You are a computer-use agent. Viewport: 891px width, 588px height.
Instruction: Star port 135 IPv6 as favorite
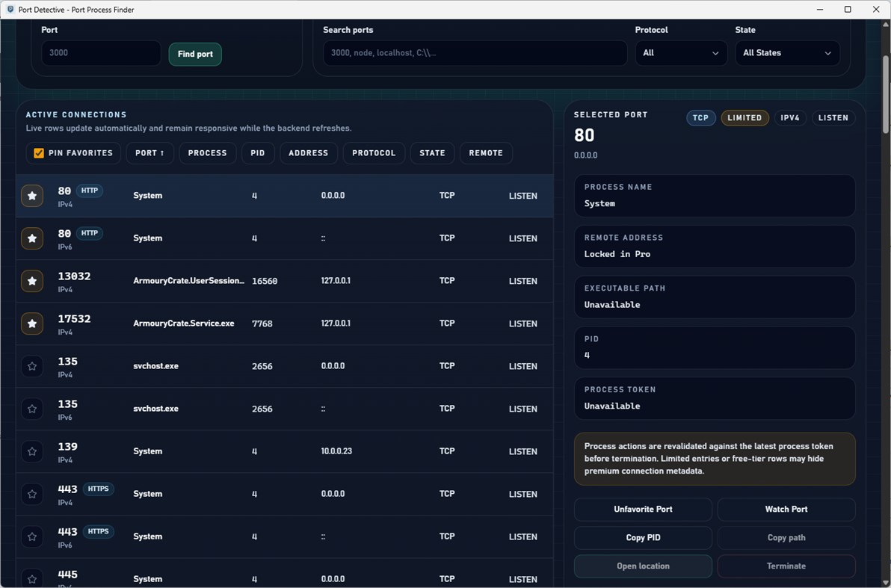[32, 409]
